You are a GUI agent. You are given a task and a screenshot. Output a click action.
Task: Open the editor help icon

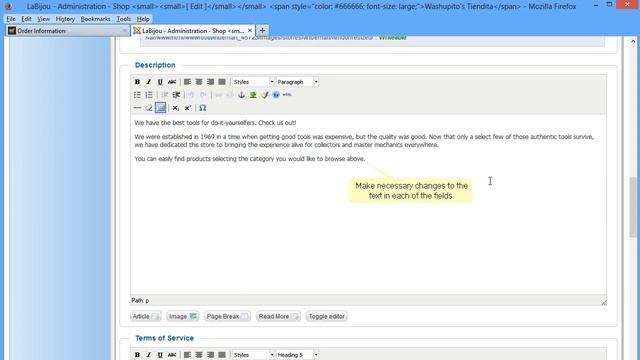[276, 95]
